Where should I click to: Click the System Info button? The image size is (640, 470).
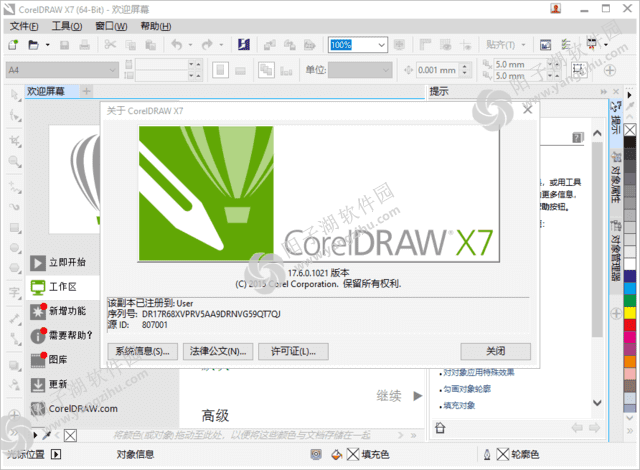coord(142,351)
